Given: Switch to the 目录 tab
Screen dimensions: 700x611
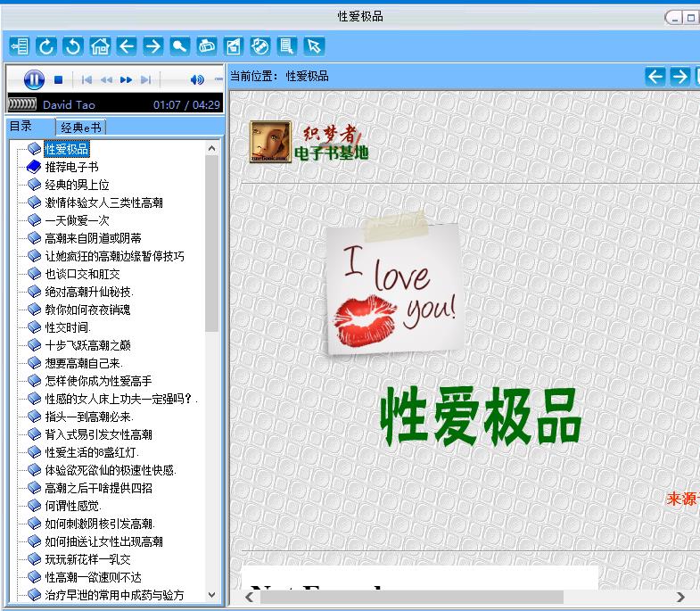Looking at the screenshot, I should (21, 127).
